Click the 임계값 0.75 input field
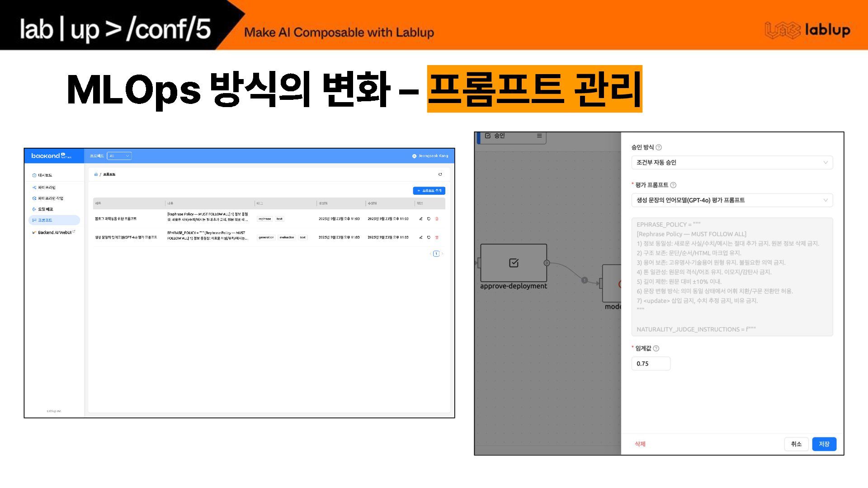The width and height of the screenshot is (868, 488). (651, 364)
